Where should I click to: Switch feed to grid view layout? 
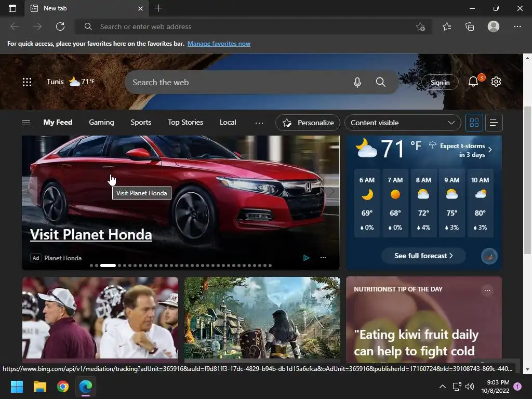point(474,123)
